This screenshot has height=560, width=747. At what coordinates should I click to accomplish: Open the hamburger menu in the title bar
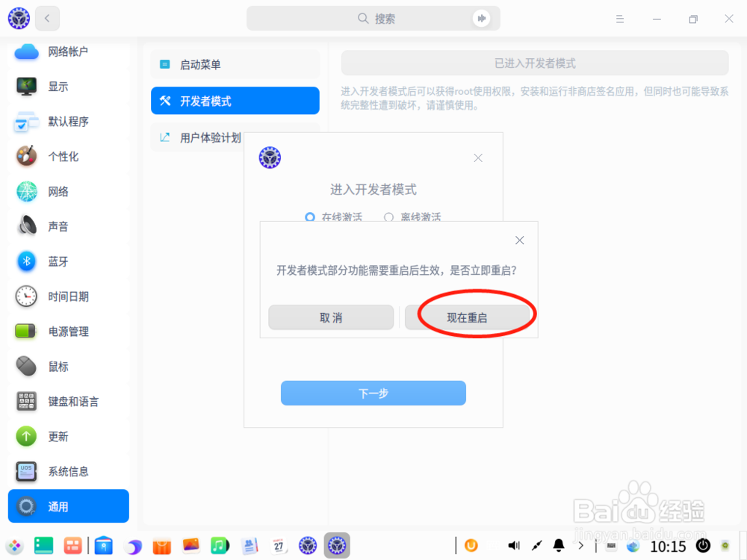coord(620,19)
